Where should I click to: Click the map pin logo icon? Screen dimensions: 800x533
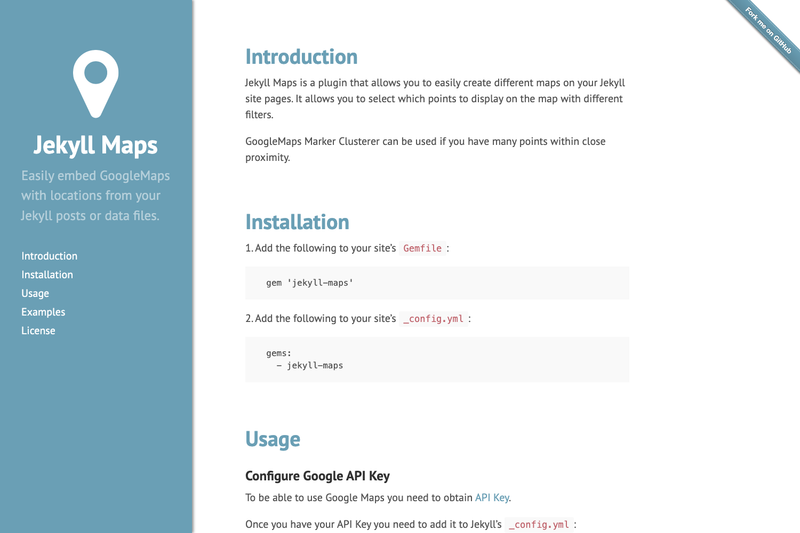click(x=96, y=84)
